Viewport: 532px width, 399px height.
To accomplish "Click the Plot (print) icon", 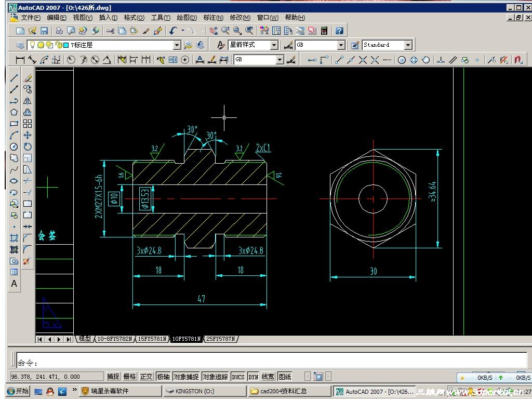I will (x=59, y=31).
